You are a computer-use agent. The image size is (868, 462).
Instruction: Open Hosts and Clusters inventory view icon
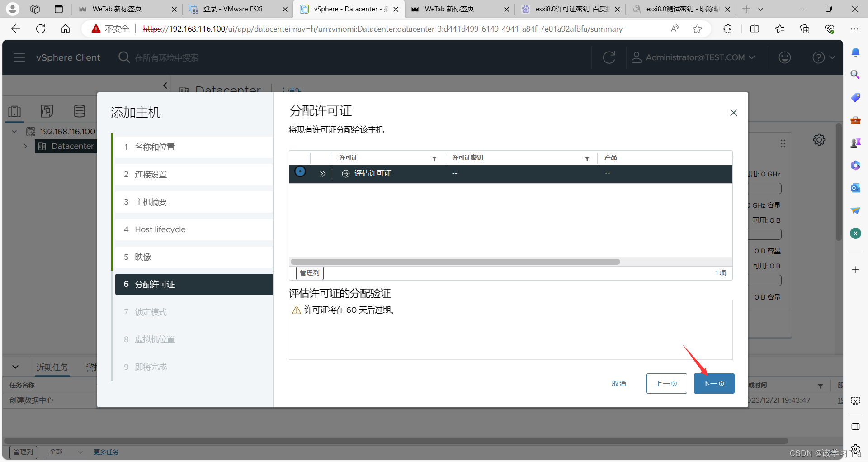[x=14, y=111]
